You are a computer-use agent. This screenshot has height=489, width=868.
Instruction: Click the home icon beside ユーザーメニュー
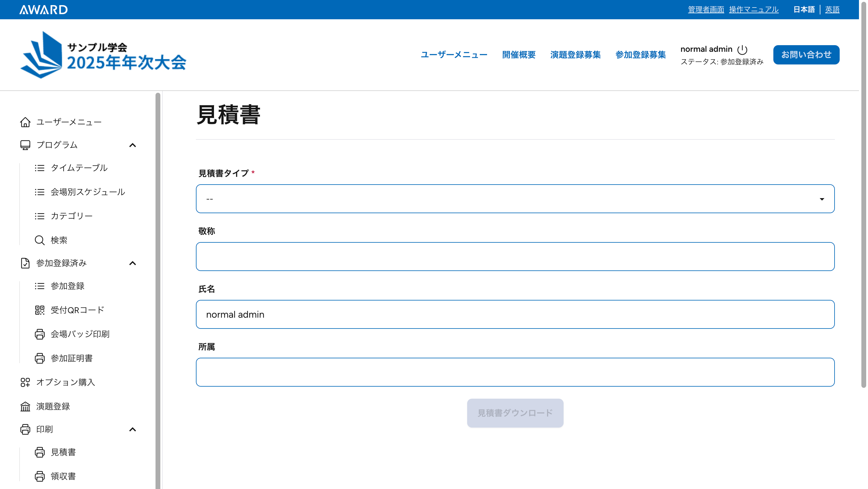[25, 122]
